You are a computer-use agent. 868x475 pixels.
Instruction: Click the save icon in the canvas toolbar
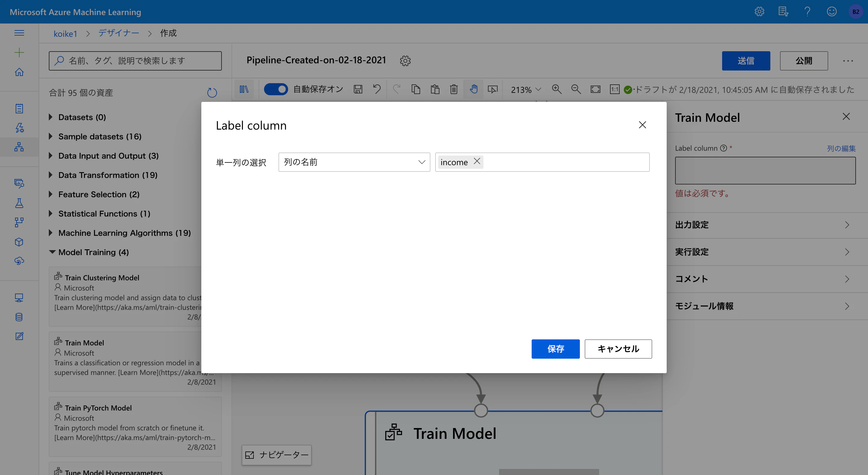(358, 89)
